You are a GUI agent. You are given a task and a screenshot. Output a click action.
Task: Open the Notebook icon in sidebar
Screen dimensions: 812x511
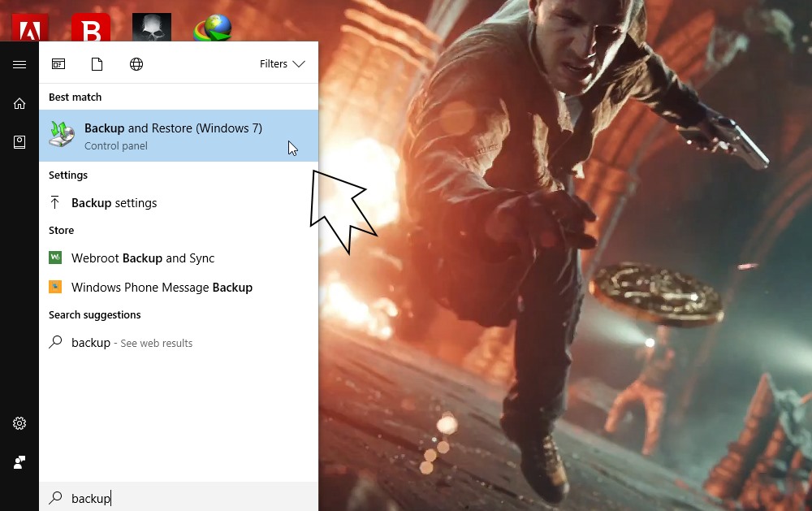[x=19, y=142]
